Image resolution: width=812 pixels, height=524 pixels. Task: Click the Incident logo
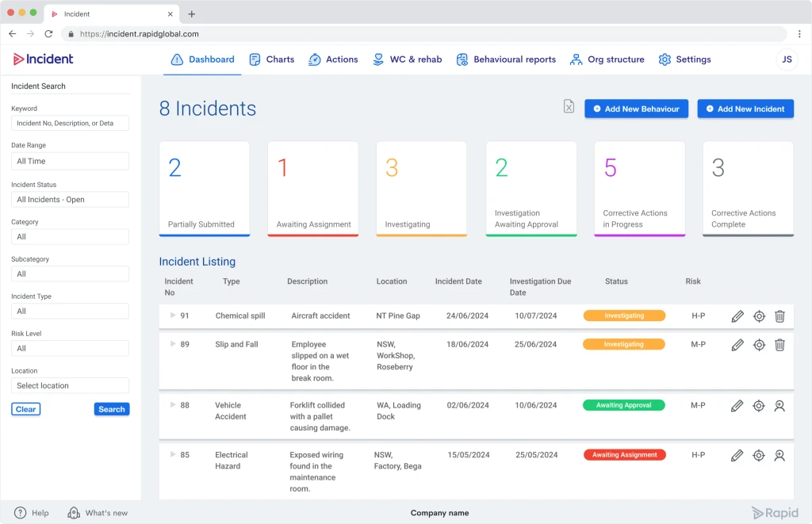pyautogui.click(x=43, y=59)
